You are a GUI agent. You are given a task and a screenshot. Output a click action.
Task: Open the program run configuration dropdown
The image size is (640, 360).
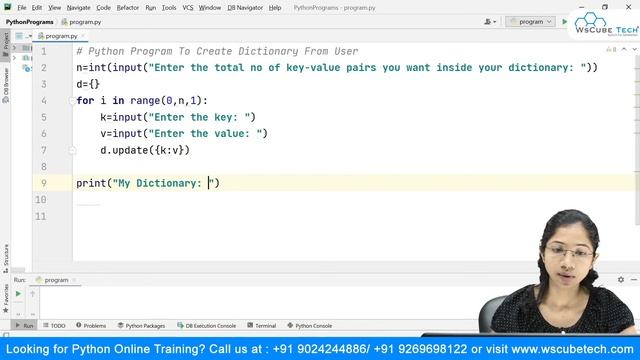click(x=530, y=22)
